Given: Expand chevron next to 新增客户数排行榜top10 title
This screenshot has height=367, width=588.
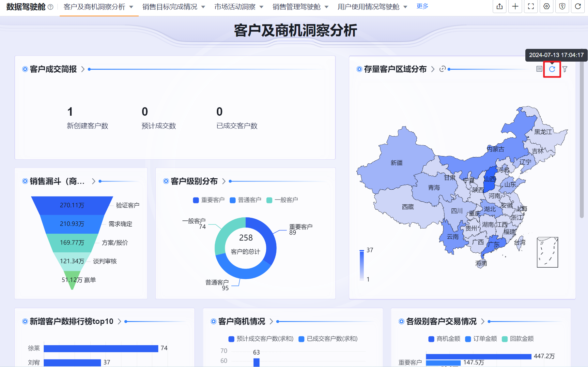Looking at the screenshot, I should point(119,321).
